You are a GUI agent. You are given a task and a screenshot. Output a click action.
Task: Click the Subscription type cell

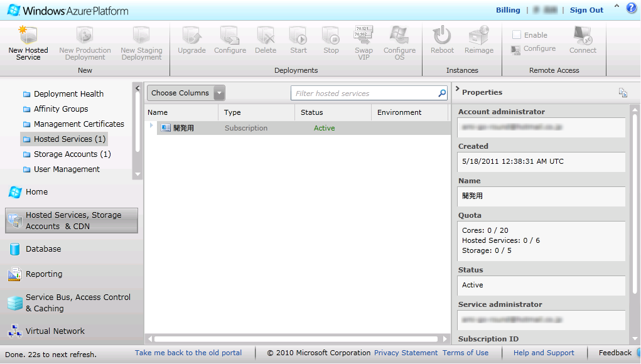point(246,128)
